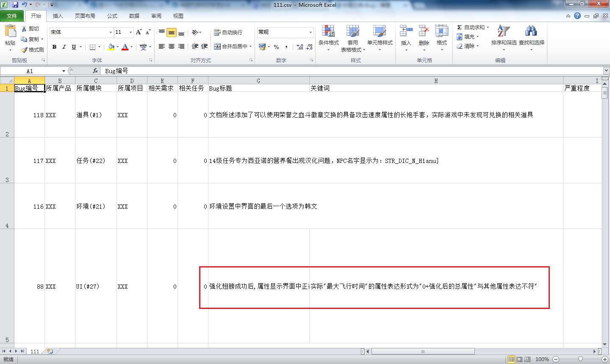This screenshot has height=364, width=610.
Task: Click the Find and Select binoculars icon
Action: pos(531,32)
